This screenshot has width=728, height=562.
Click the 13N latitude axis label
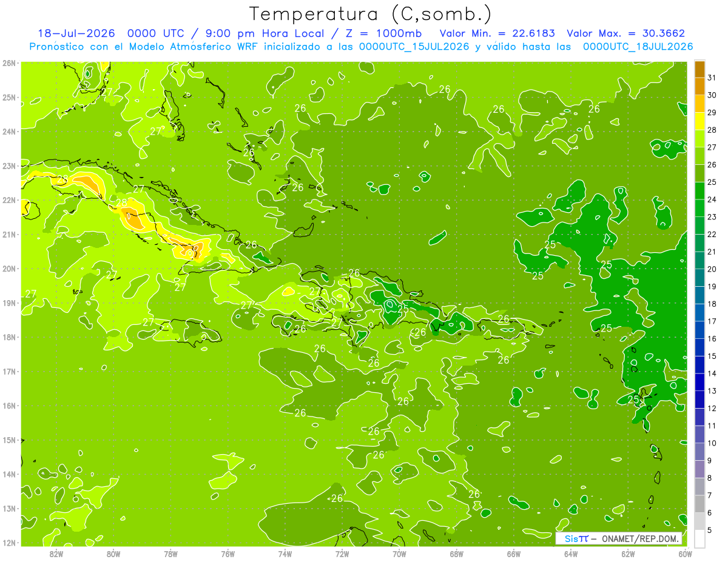tap(9, 509)
